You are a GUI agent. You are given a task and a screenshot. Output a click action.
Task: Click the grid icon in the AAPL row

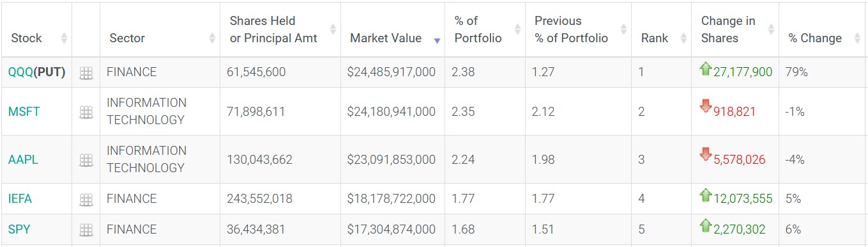point(86,161)
